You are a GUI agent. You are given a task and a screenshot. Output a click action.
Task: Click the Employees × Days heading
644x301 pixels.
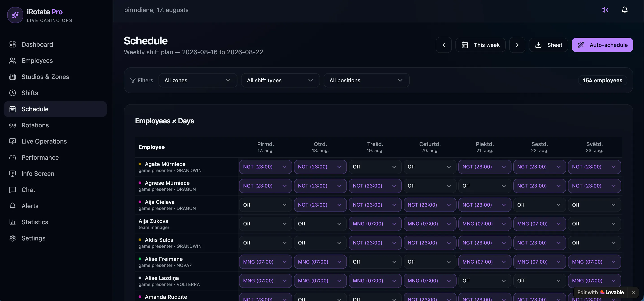point(165,121)
